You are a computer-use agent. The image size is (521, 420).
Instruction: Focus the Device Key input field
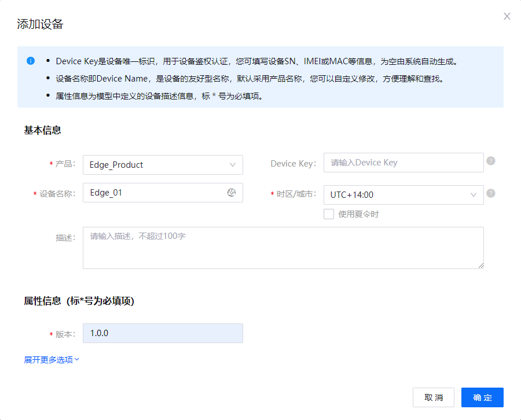click(403, 163)
